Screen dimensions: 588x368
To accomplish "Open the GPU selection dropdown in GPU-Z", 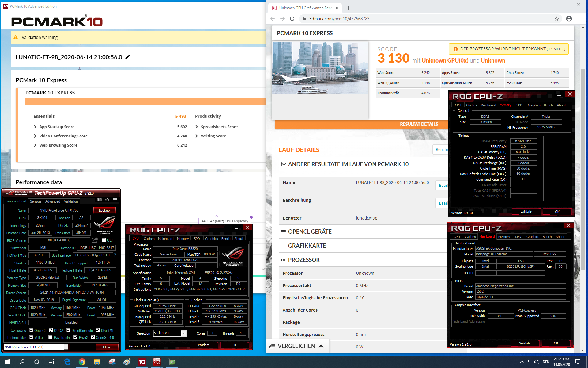I will tap(66, 347).
